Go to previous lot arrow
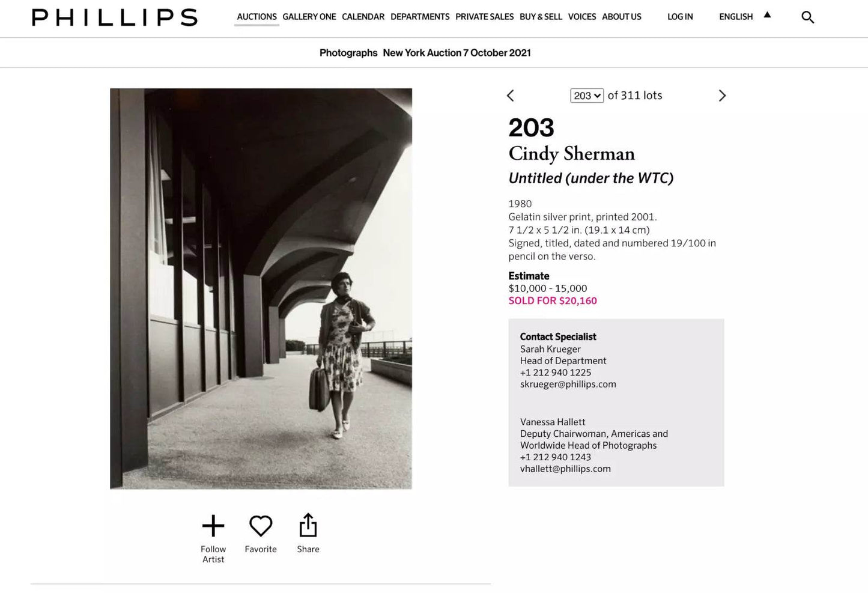 (x=511, y=96)
